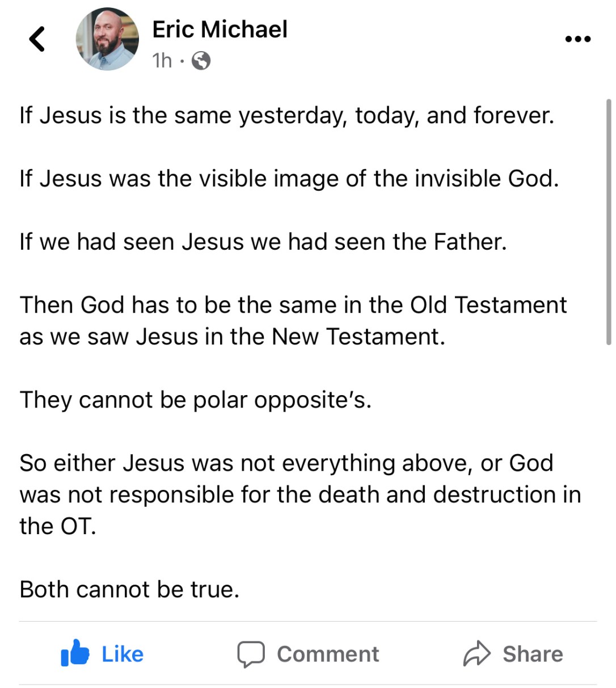
Task: Open the three-dot post options menu
Action: coord(578,39)
